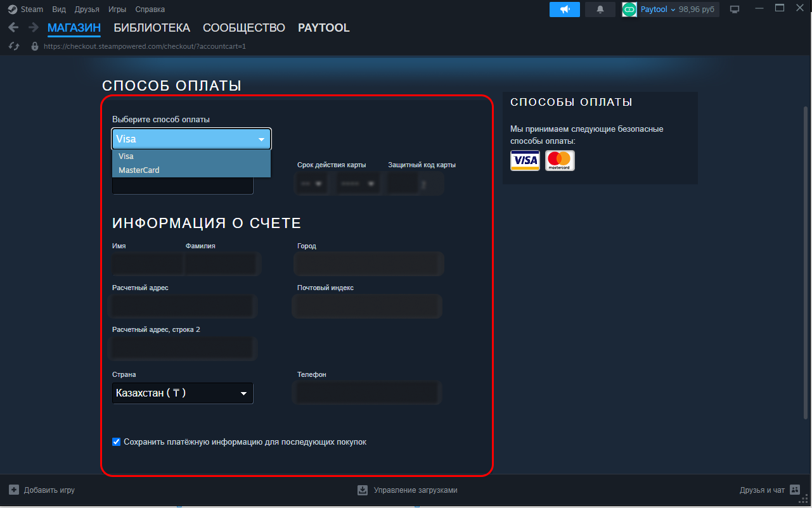Screen dimensions: 812x508
Task: Click the Город input field
Action: tap(369, 264)
